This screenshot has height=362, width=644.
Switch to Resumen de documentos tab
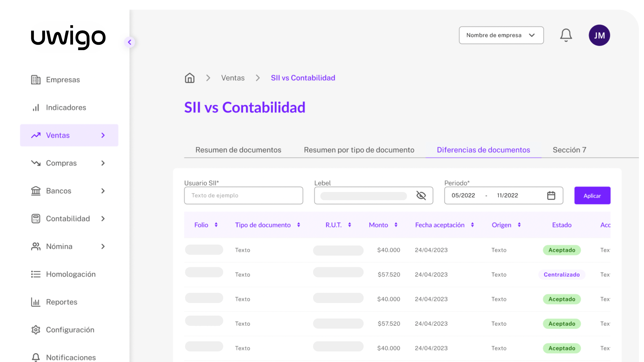pos(238,150)
